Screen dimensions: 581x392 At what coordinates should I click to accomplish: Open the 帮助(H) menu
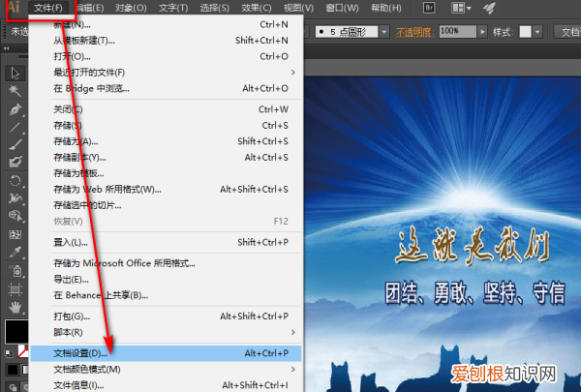386,8
